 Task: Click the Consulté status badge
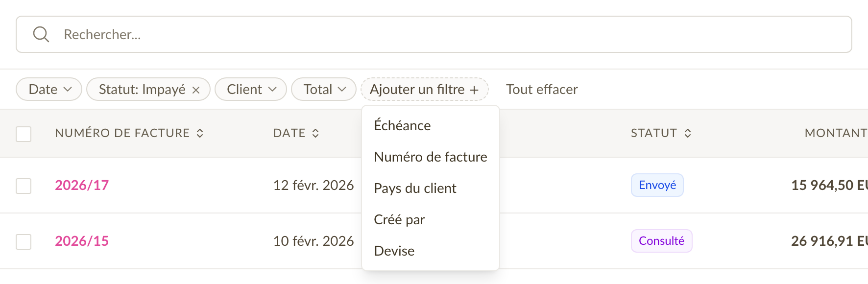[662, 241]
